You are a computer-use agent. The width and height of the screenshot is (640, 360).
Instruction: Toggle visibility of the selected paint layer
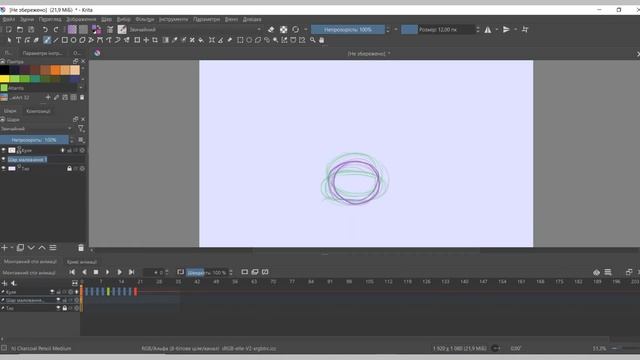tap(4, 159)
